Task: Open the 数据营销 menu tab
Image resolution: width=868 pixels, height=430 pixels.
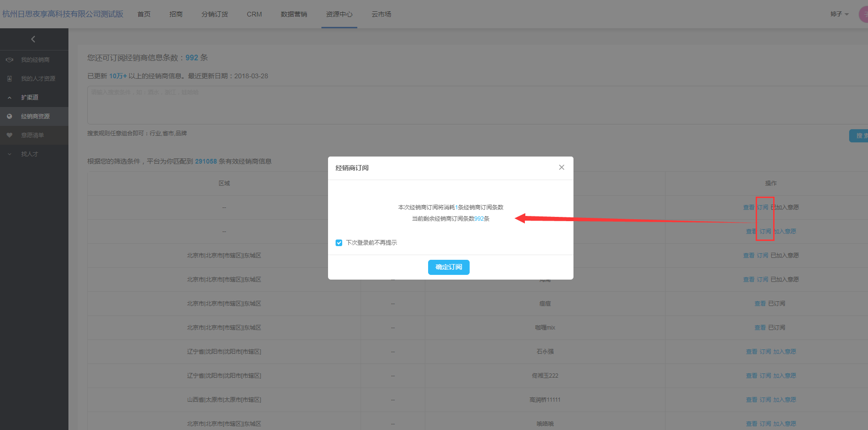Action: [294, 14]
